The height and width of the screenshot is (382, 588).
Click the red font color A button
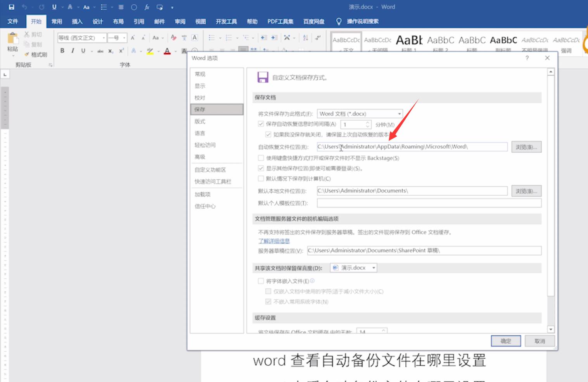[167, 51]
